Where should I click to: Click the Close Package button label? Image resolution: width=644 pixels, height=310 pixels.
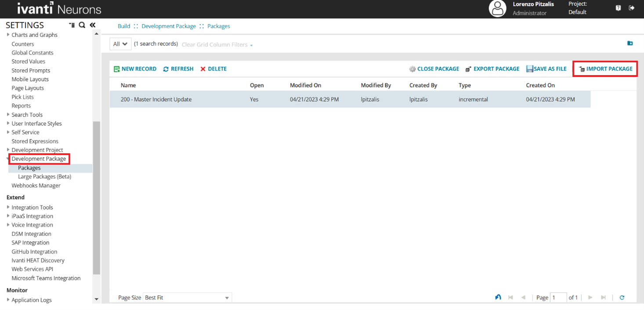coord(438,69)
